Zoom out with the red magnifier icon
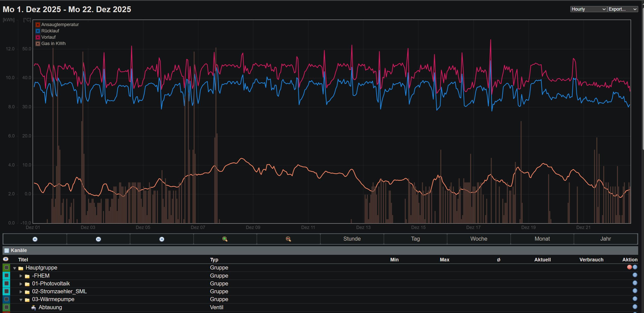 (288, 239)
